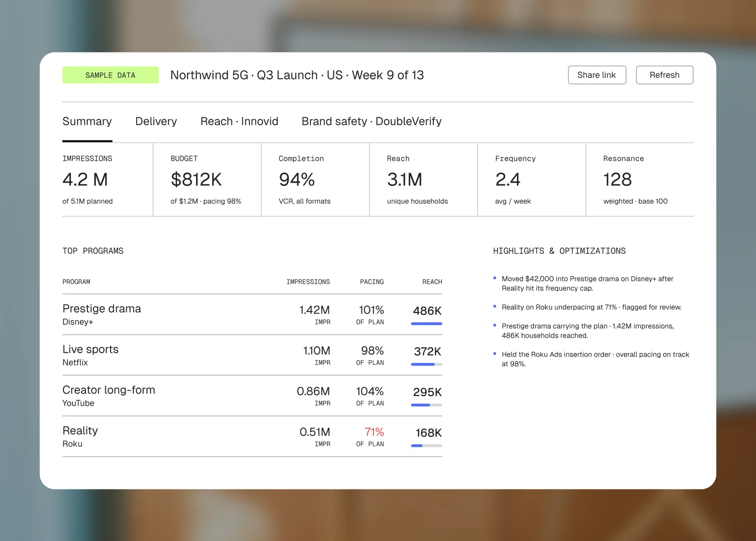
Task: Click the 372K reach value
Action: pos(428,352)
